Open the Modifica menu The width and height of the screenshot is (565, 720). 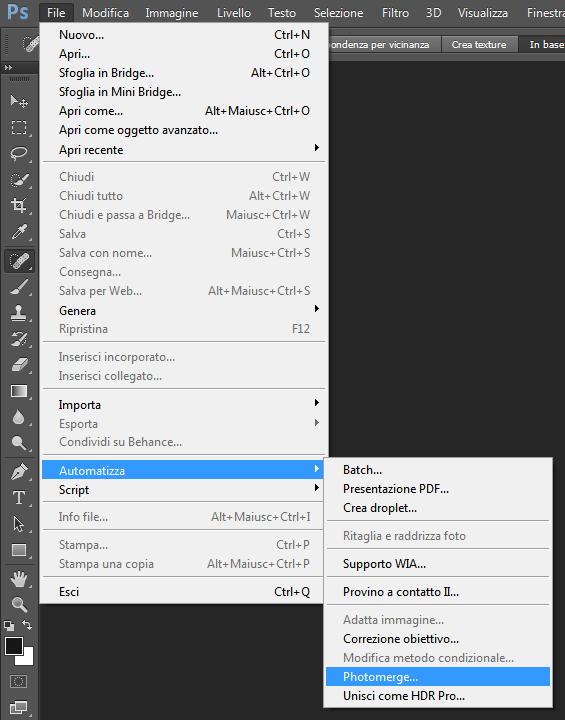pos(105,12)
